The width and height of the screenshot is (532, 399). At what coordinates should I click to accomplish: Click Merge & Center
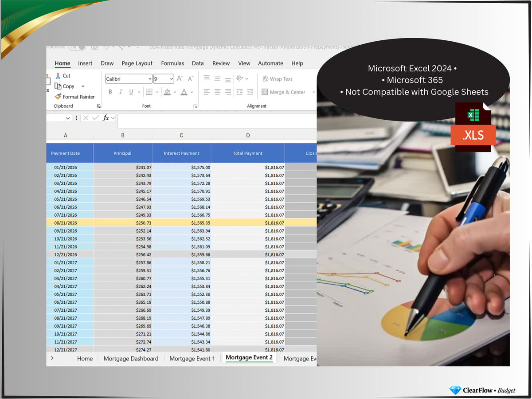(284, 92)
